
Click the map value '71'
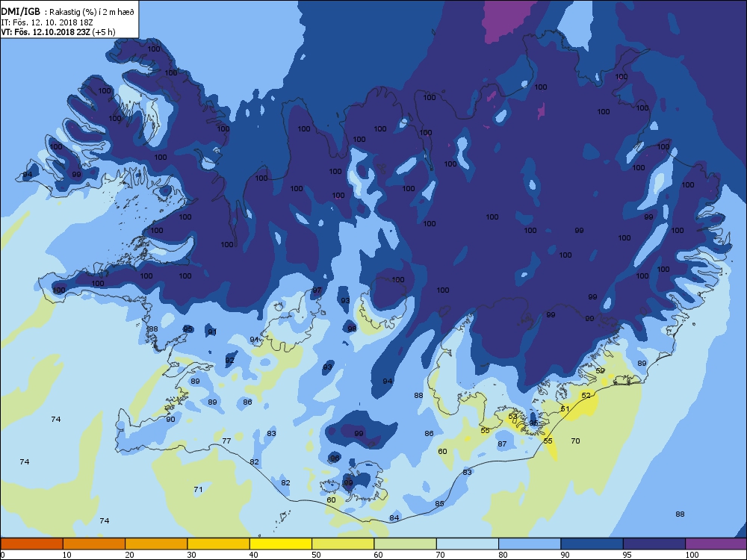198,489
